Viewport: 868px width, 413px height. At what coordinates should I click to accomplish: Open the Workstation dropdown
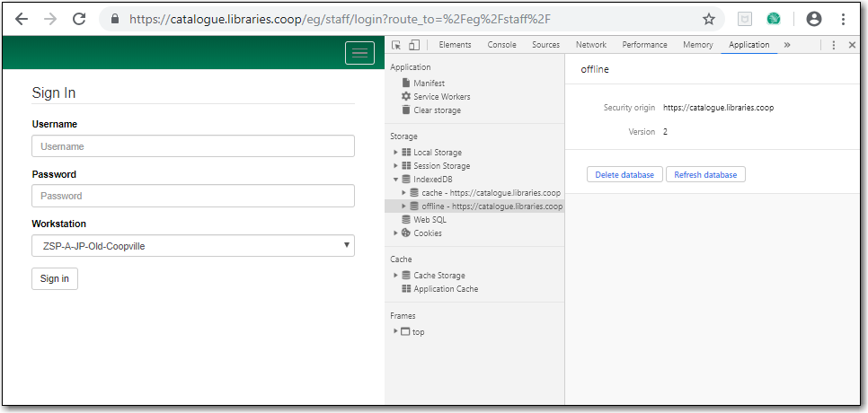point(192,246)
